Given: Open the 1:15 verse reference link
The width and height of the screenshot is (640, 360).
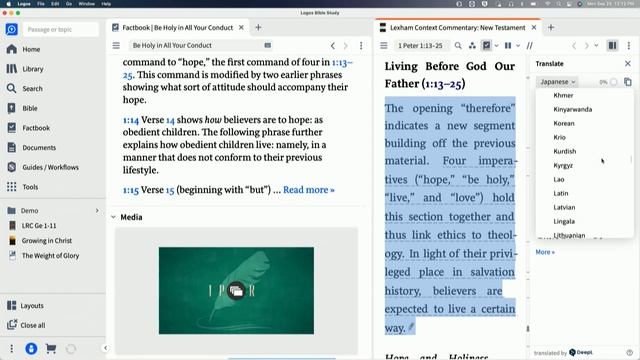Looking at the screenshot, I should pos(131,190).
